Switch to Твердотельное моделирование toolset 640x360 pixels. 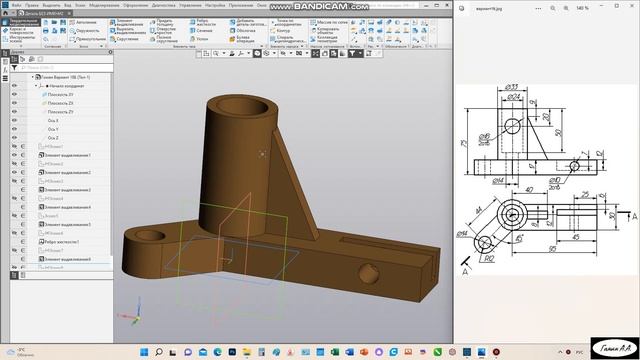(21, 22)
